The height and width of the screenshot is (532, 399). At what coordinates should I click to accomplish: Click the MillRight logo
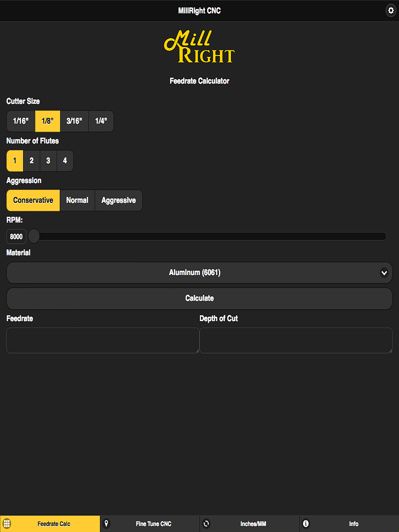point(199,46)
